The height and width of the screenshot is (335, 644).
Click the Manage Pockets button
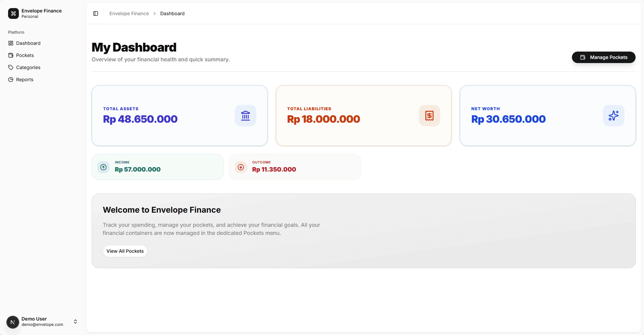[x=604, y=57]
